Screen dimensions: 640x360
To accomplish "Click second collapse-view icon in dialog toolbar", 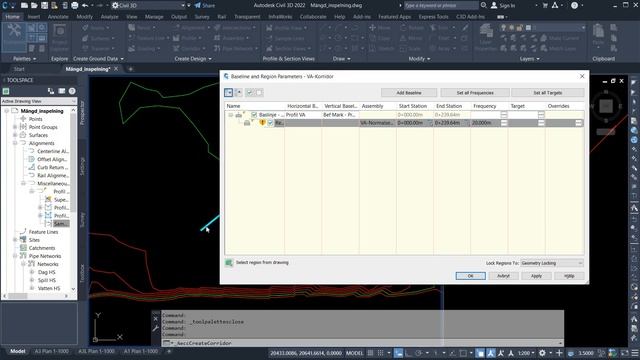I will (239, 93).
